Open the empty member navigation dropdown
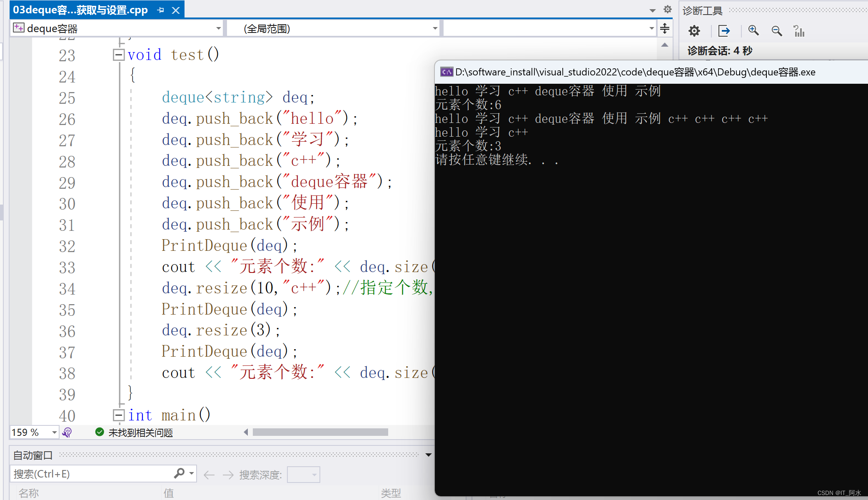The width and height of the screenshot is (868, 500). 651,28
